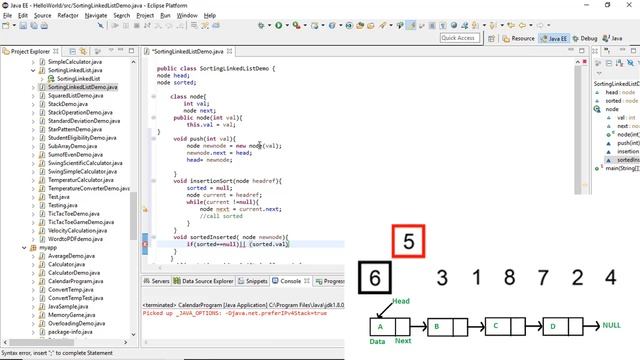
Task: Open the Project Explorer view menu
Action: [111, 51]
